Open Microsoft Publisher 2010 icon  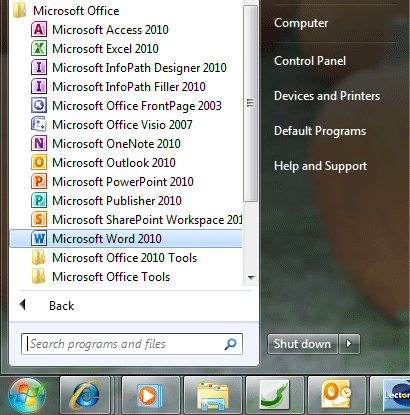[x=39, y=200]
